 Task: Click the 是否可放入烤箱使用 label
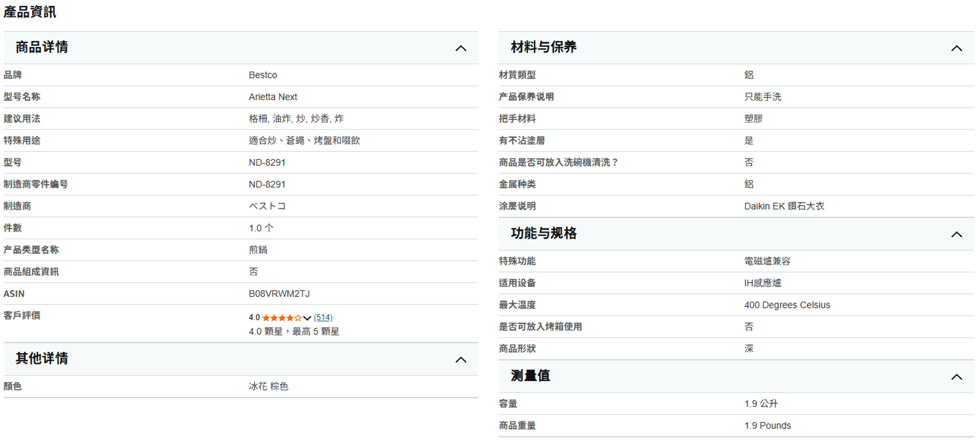540,327
